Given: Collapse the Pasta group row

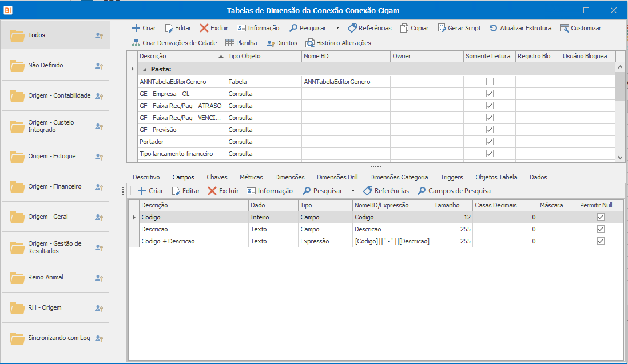Looking at the screenshot, I should click(145, 69).
